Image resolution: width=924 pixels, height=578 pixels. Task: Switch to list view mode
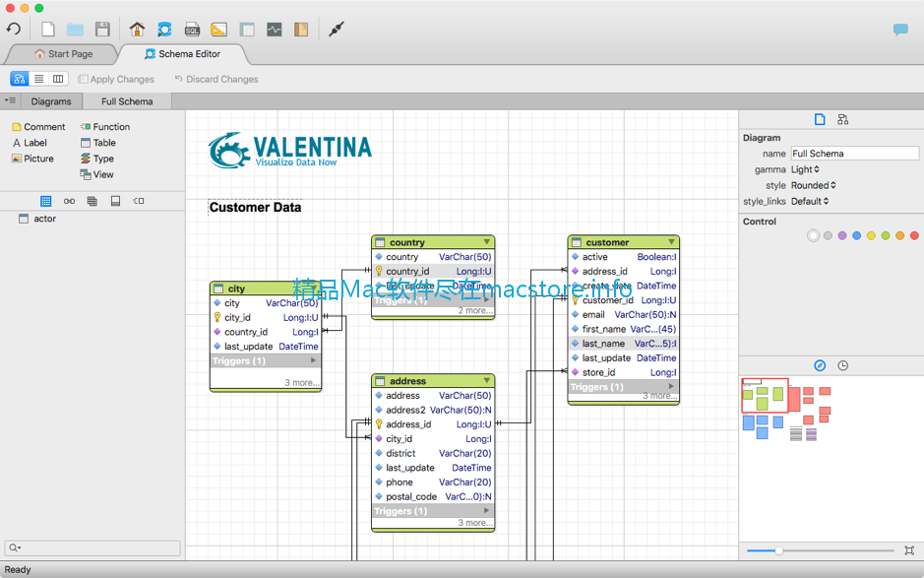click(x=39, y=79)
